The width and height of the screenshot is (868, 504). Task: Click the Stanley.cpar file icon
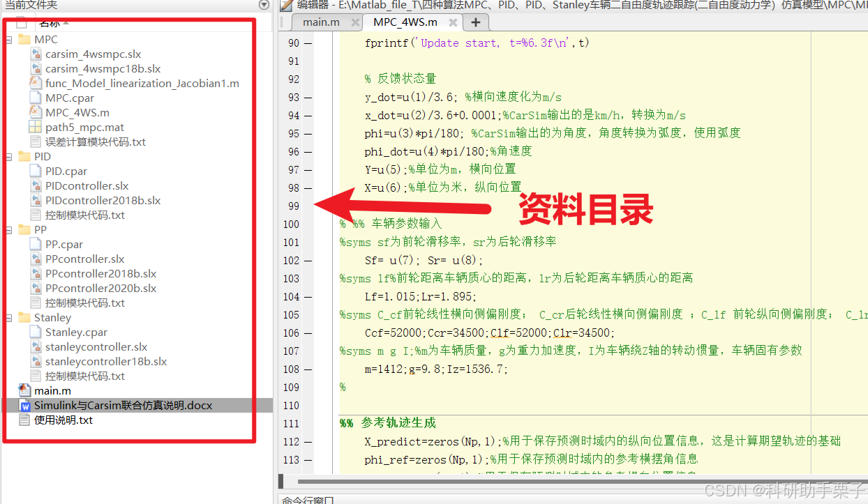pos(36,332)
